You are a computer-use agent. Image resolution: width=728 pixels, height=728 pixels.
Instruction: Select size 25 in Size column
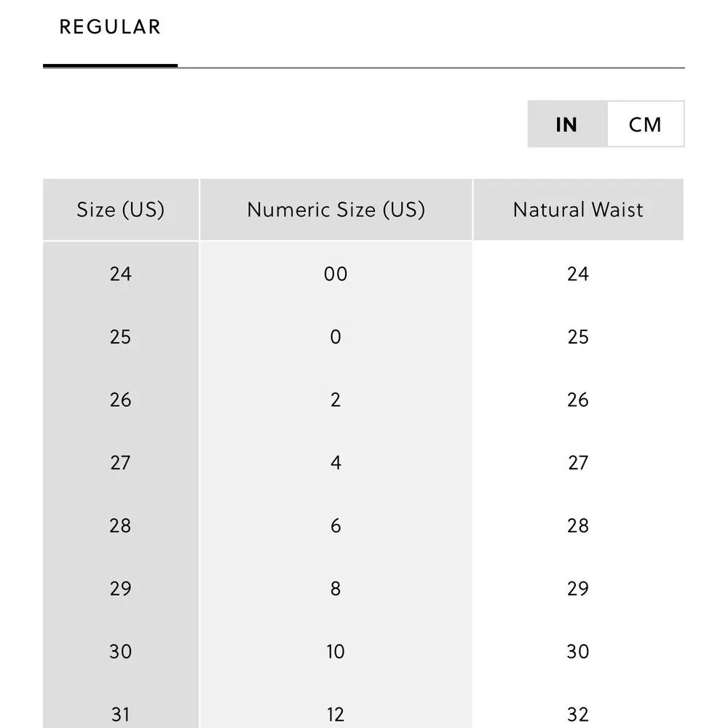[x=121, y=337]
